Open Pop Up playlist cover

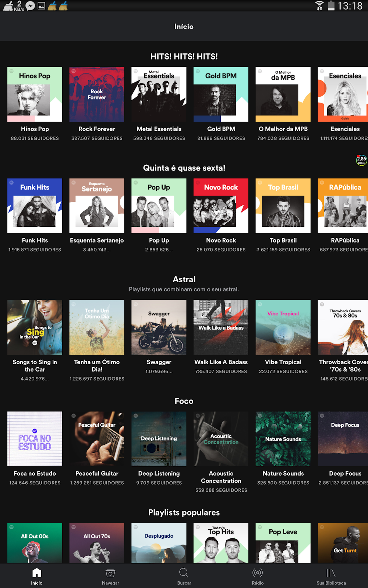click(x=159, y=206)
